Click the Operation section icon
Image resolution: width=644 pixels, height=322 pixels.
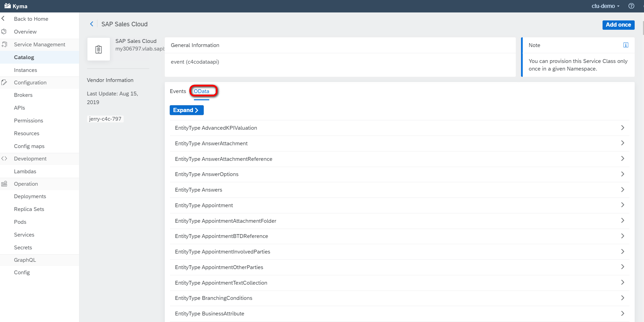pyautogui.click(x=4, y=184)
